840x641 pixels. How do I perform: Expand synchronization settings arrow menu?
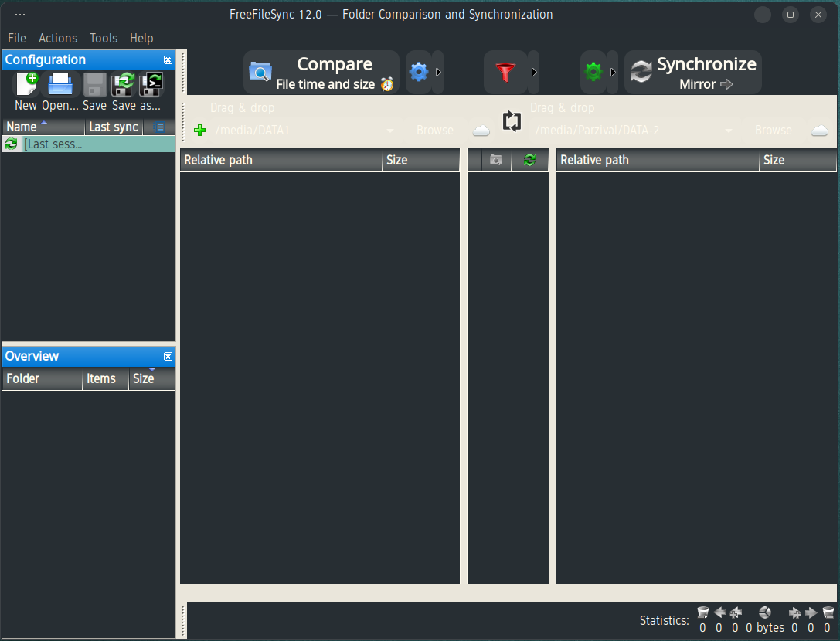pos(613,73)
